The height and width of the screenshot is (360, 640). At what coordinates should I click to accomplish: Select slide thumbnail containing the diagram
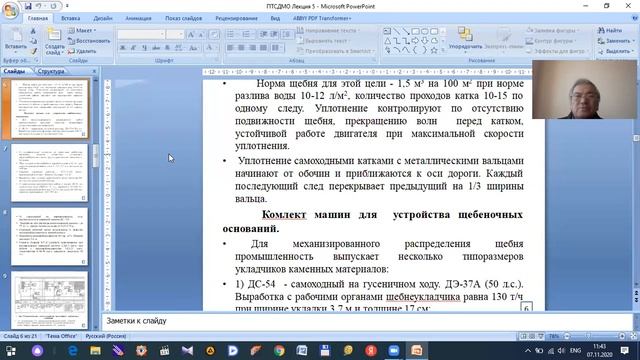tap(49, 300)
